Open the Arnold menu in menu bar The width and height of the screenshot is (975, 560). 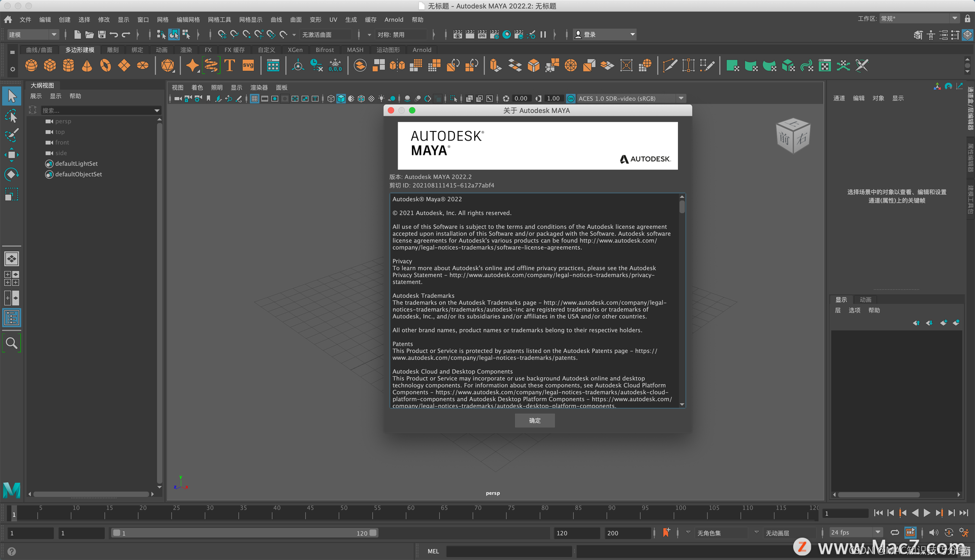tap(394, 19)
